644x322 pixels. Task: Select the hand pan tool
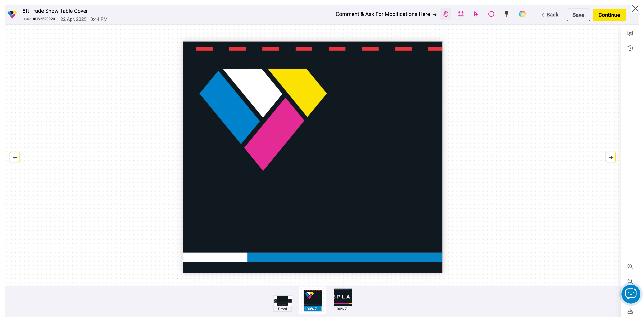(x=446, y=14)
